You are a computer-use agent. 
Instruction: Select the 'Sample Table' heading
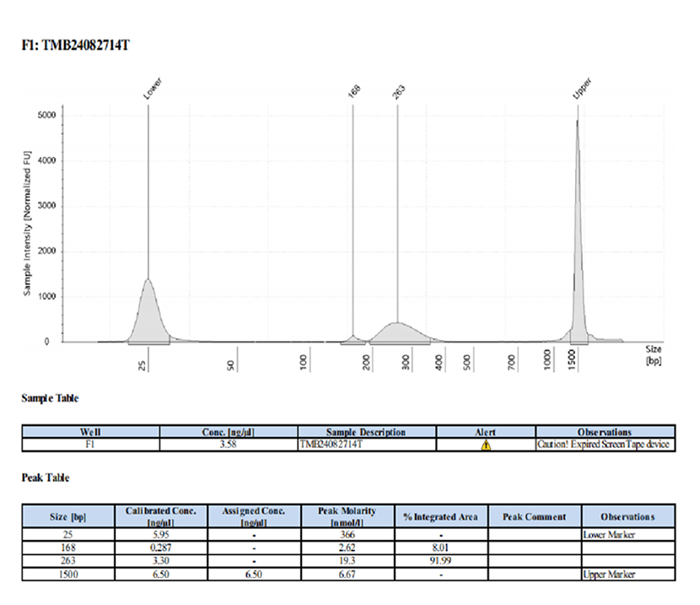pyautogui.click(x=50, y=398)
